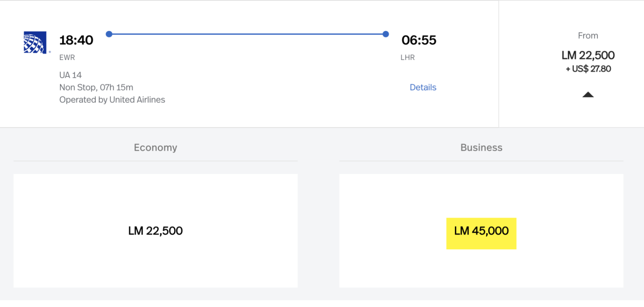Click the blue flight route line
This screenshot has width=644, height=307.
coord(247,34)
